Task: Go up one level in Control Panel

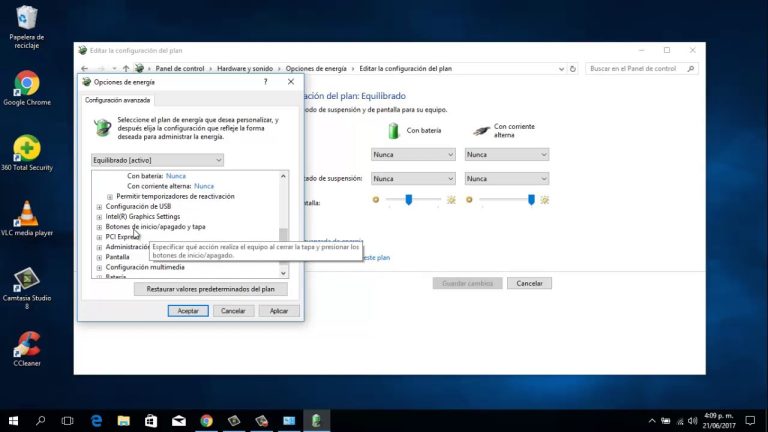Action: click(126, 69)
